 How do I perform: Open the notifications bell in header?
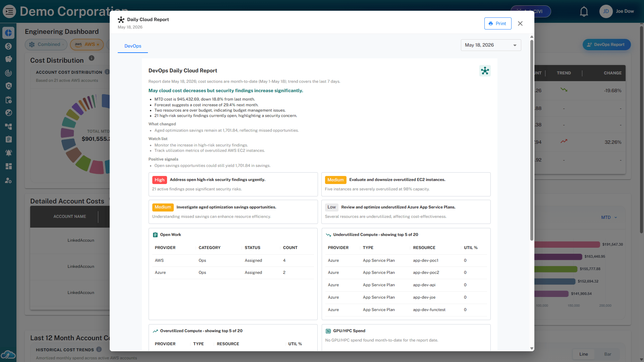tap(584, 11)
